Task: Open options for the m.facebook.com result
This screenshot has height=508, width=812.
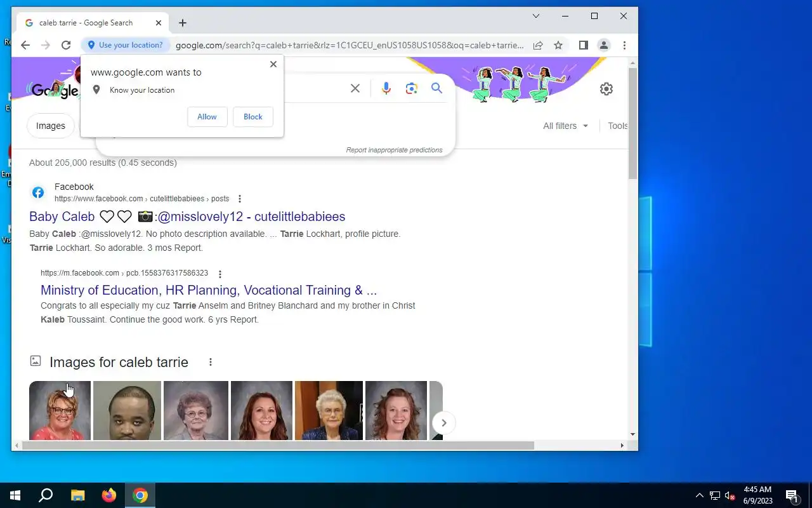Action: (x=220, y=274)
